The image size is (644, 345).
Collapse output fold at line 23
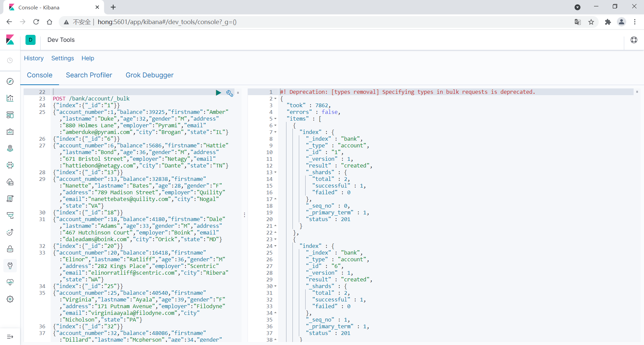[275, 239]
